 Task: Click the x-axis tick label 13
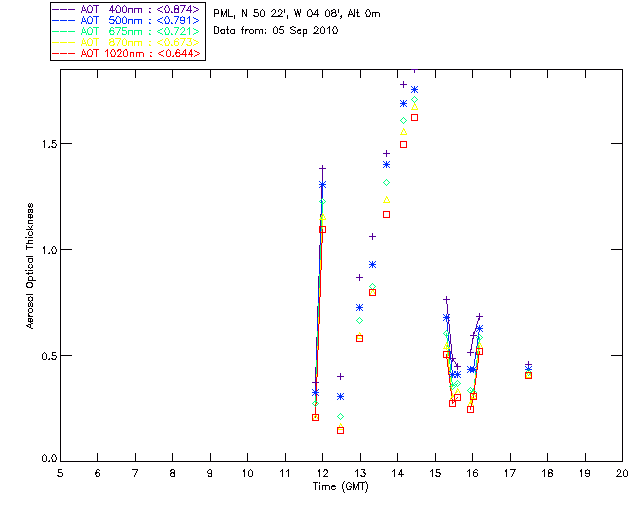pos(360,473)
